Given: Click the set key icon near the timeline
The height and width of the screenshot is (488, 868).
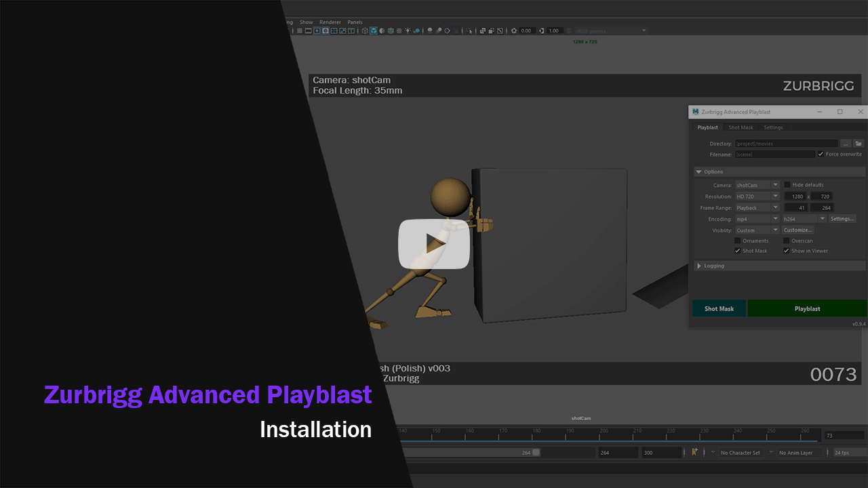Looking at the screenshot, I should click(695, 451).
